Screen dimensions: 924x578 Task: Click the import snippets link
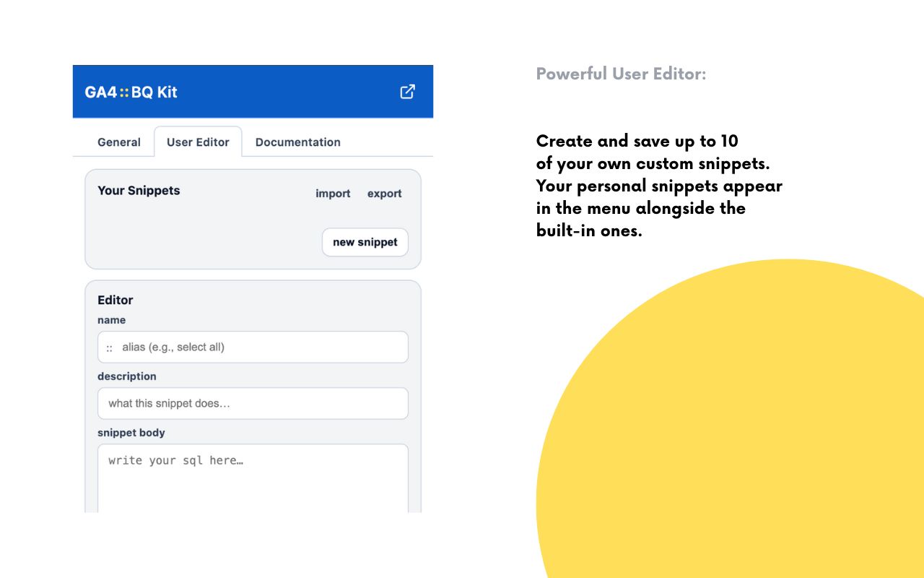[x=333, y=194]
